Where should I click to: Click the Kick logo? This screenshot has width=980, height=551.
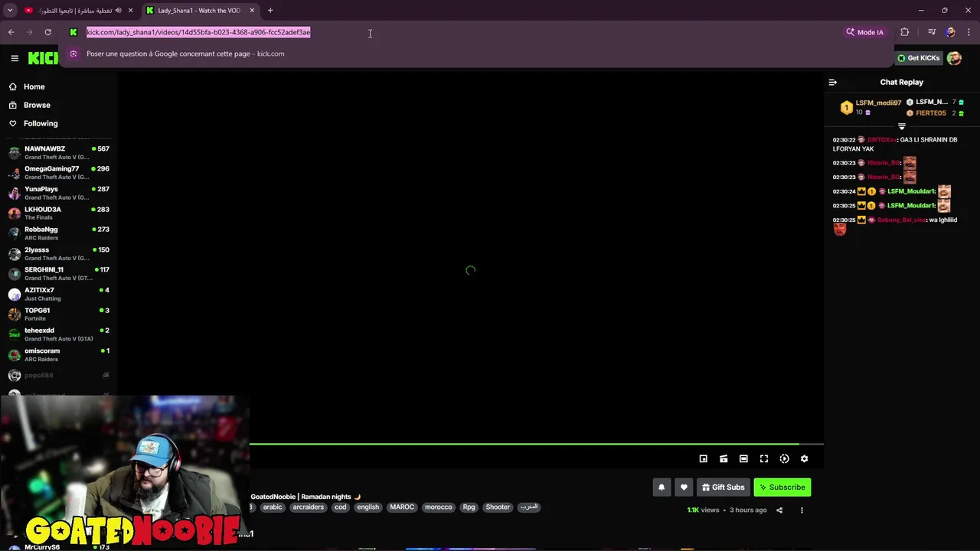tap(43, 58)
